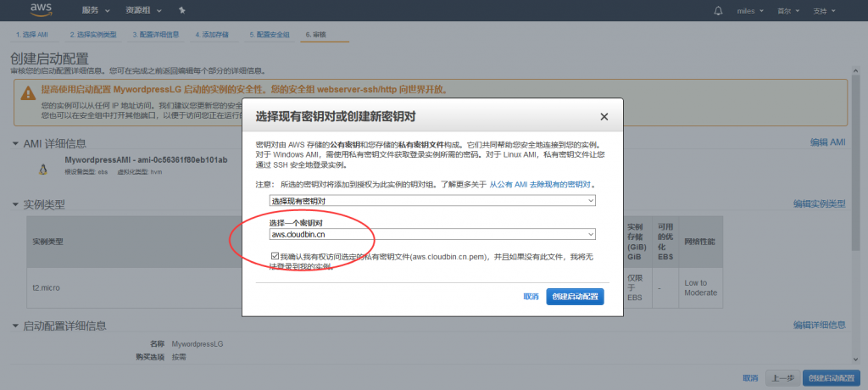Click 取消 link in the dialog
Viewport: 868px width, 390px height.
coord(531,297)
